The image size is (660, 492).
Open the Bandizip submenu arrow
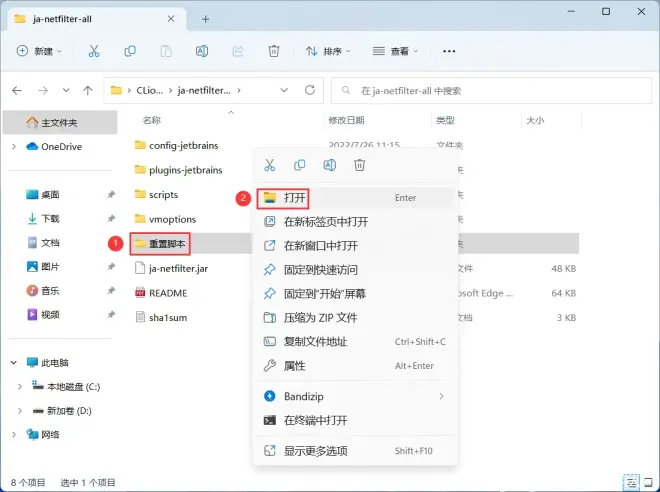[x=441, y=396]
